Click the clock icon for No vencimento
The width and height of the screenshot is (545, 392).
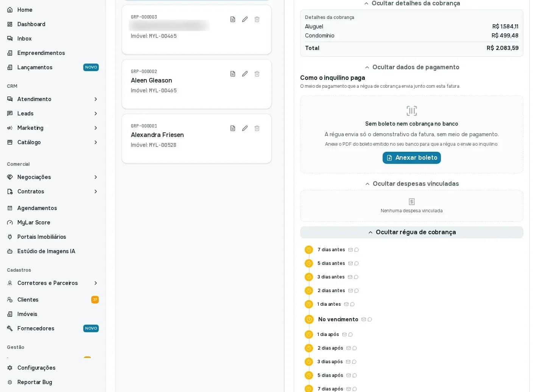pos(309,319)
